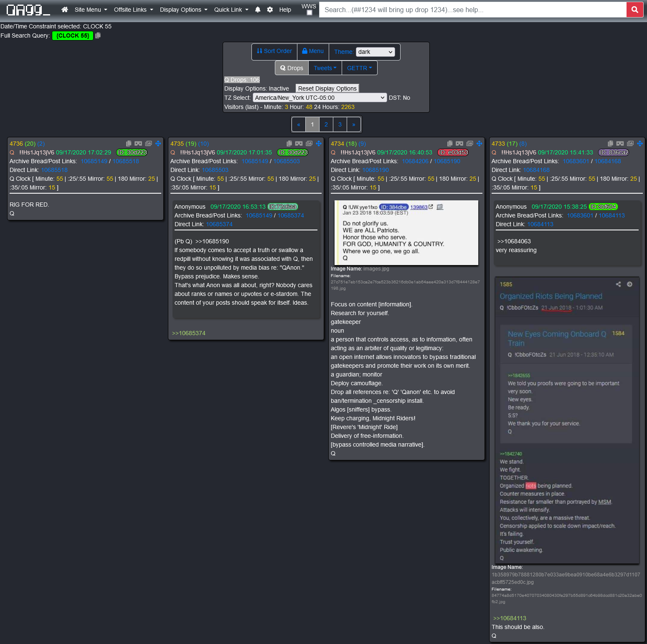
Task: Open reply link >>10684113 in drop 4733
Action: (510, 618)
